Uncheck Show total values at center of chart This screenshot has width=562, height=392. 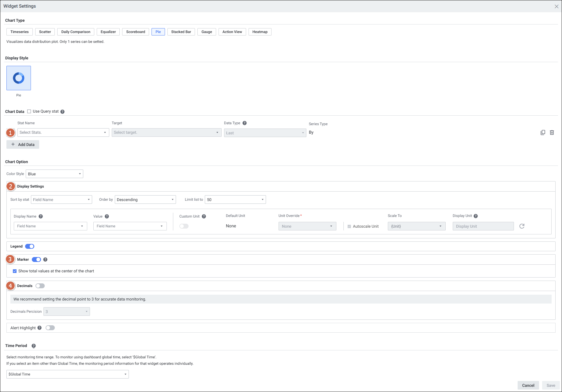(15, 271)
